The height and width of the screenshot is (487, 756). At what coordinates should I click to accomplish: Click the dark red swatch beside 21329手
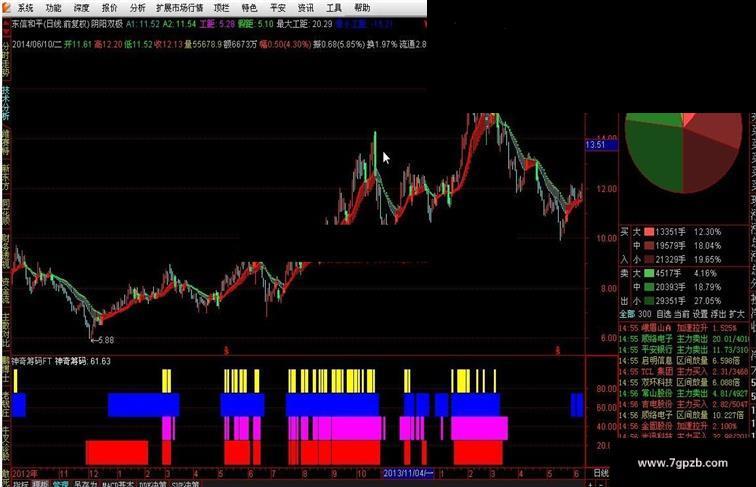click(649, 259)
